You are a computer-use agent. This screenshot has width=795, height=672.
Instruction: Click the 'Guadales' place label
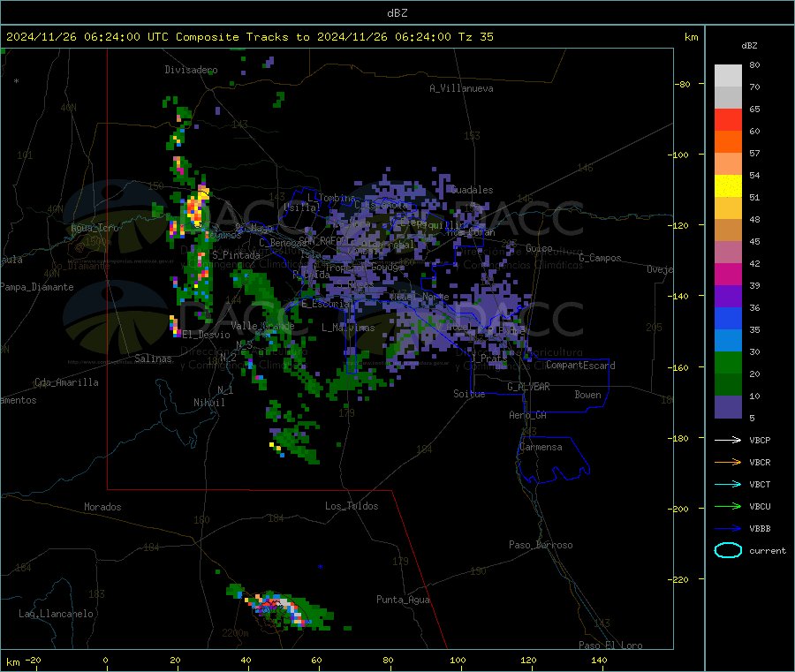pos(472,190)
